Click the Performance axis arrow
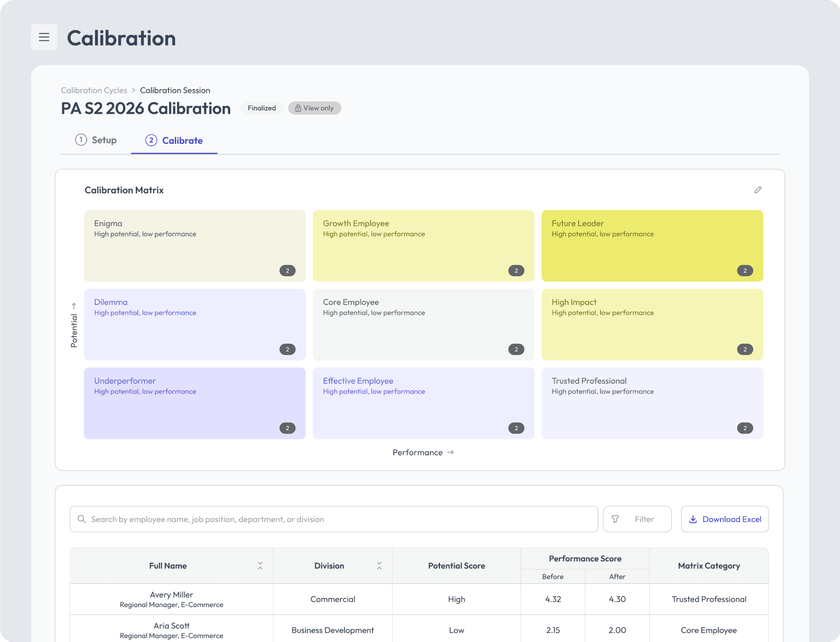 (x=451, y=452)
